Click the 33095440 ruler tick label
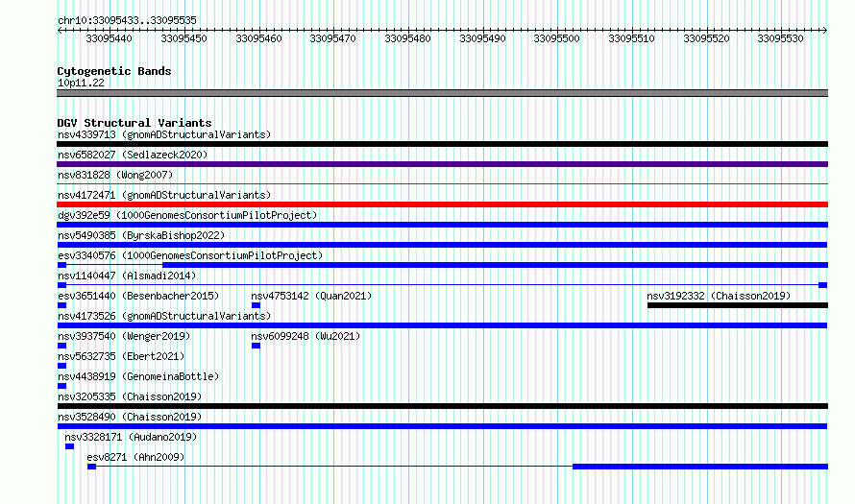This screenshot has width=855, height=504. (x=110, y=38)
